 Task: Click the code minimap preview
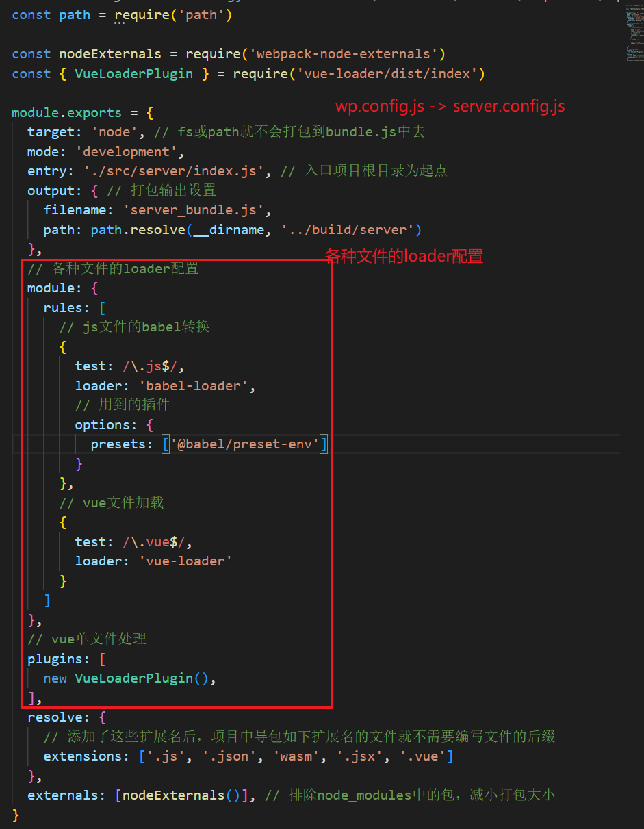633,34
